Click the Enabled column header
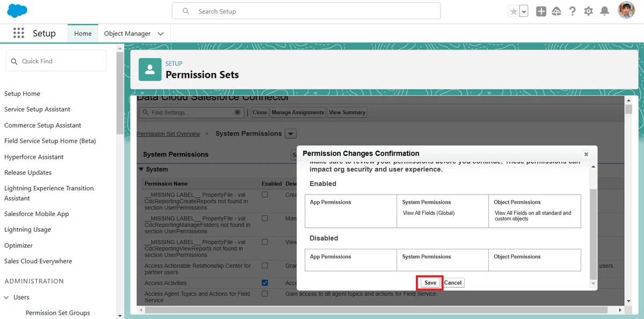Screen dimensions: 644x319 (x=272, y=184)
